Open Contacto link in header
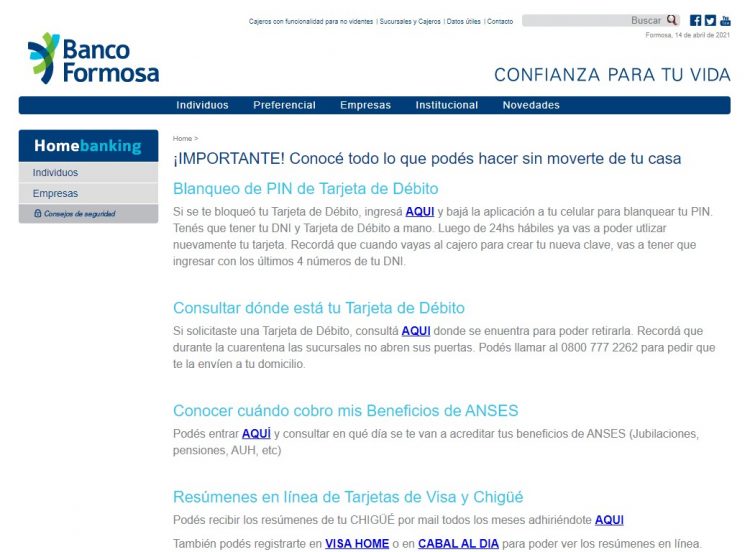Viewport: 750px width, 552px height. (x=500, y=22)
